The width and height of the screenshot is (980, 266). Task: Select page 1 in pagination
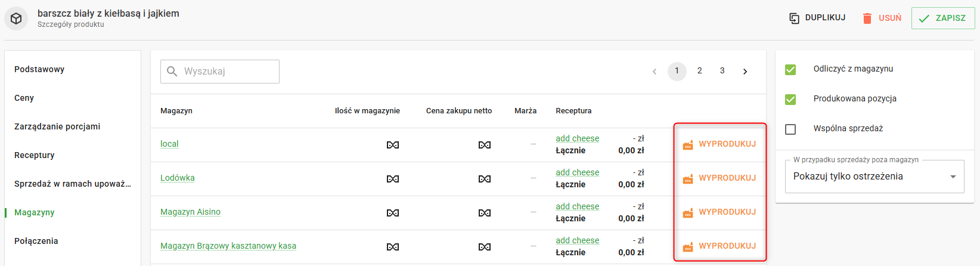pos(677,71)
